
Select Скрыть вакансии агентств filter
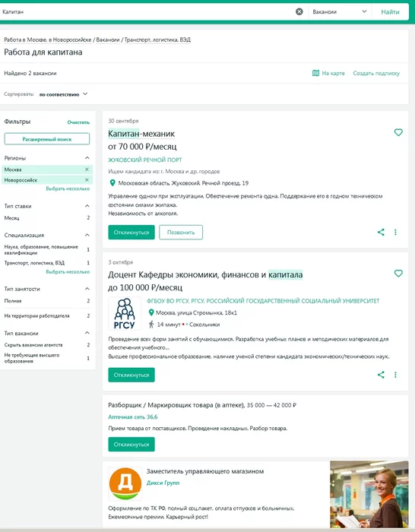pos(47,345)
